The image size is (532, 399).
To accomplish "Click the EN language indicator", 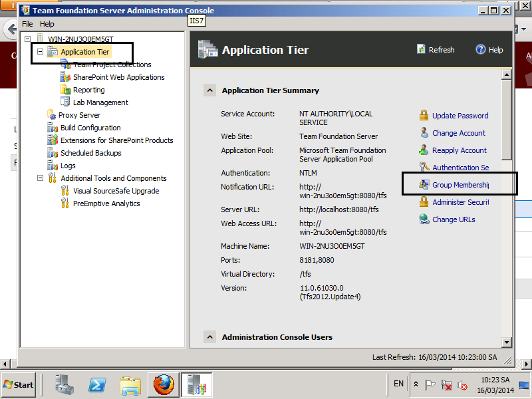I will point(398,384).
